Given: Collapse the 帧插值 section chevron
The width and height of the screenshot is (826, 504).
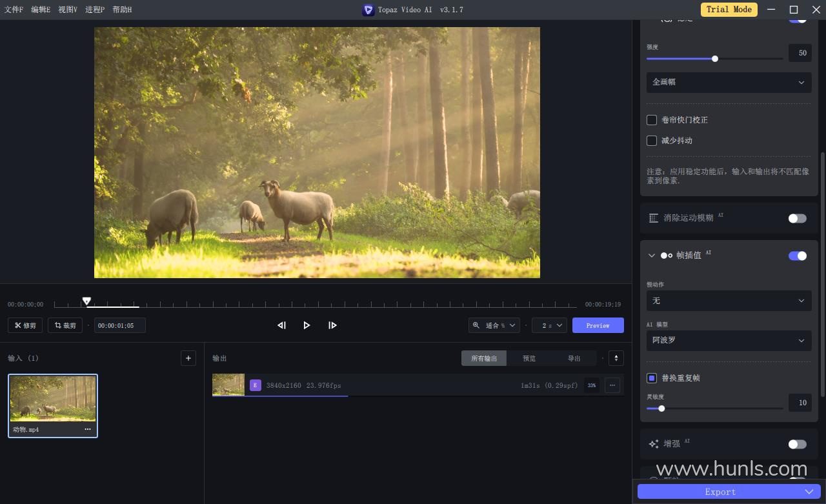Looking at the screenshot, I should pyautogui.click(x=651, y=256).
